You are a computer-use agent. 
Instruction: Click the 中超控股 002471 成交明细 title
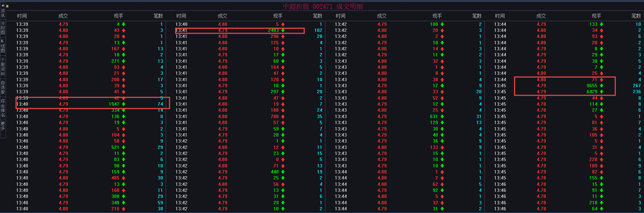pyautogui.click(x=323, y=6)
